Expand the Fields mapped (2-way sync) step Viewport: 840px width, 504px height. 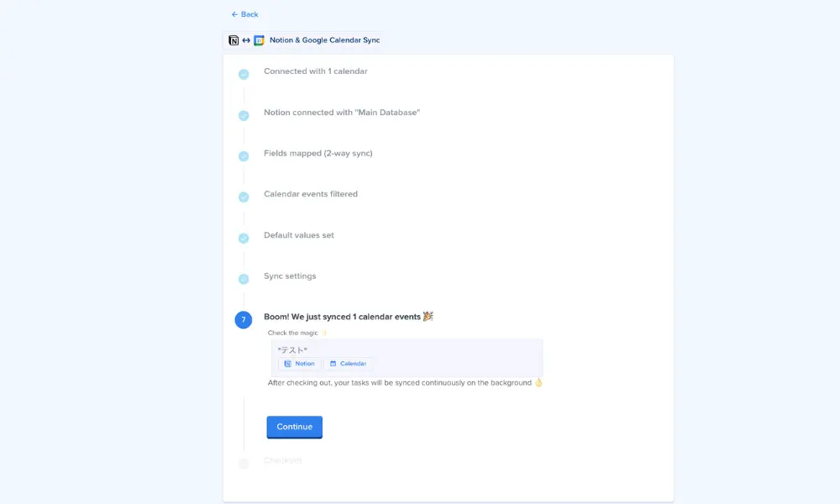(318, 153)
